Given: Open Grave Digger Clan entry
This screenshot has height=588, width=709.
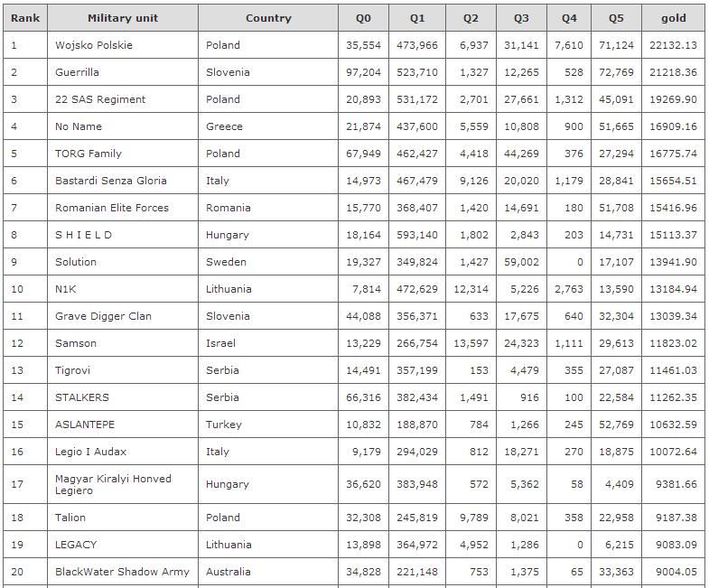Looking at the screenshot, I should 103,316.
